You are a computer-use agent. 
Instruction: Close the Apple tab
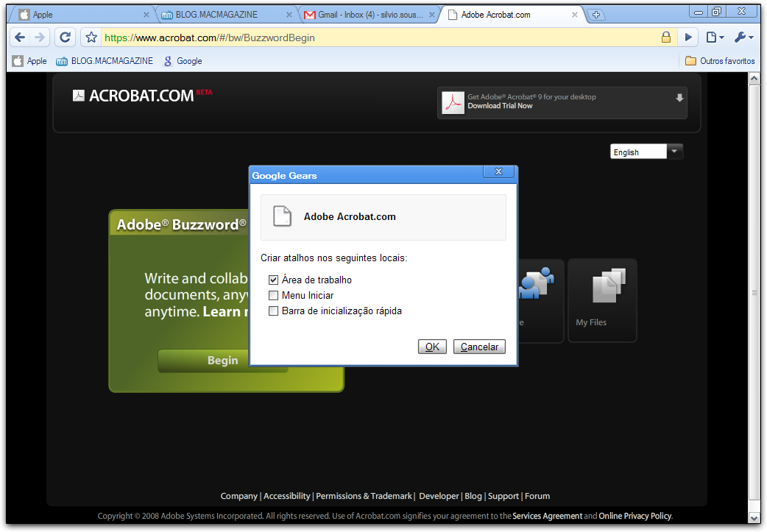[x=146, y=15]
